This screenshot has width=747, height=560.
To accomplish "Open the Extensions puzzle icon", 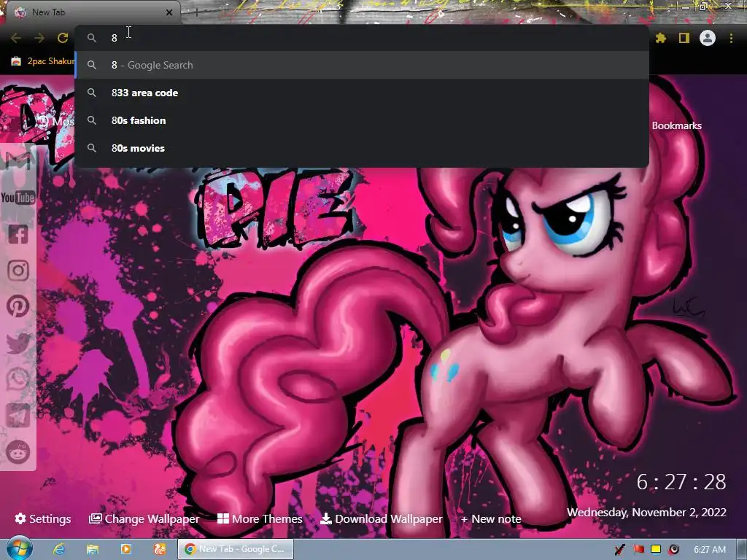I will [x=661, y=38].
